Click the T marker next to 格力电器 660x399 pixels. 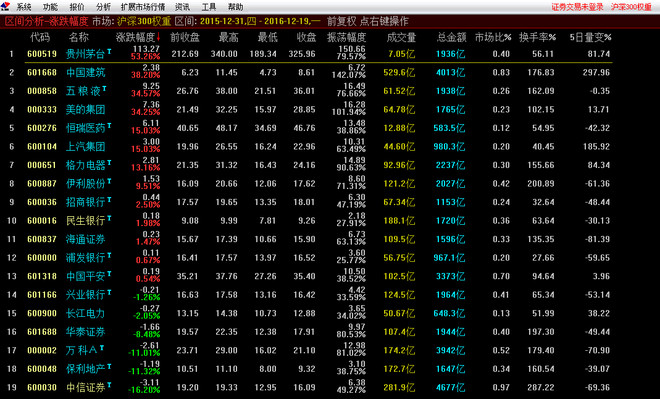[x=109, y=162]
